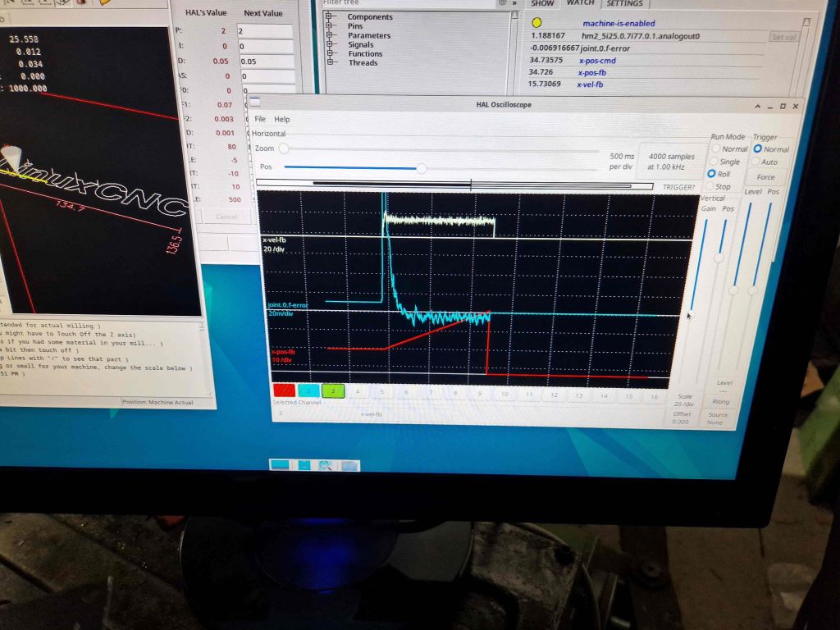Select Single run mode
The height and width of the screenshot is (630, 840).
pos(725,162)
